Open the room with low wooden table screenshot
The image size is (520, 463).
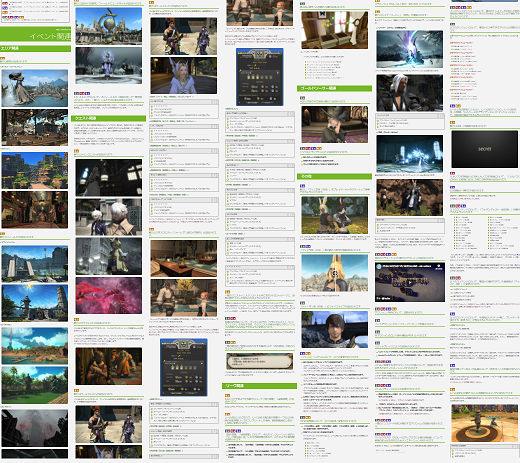click(x=184, y=258)
